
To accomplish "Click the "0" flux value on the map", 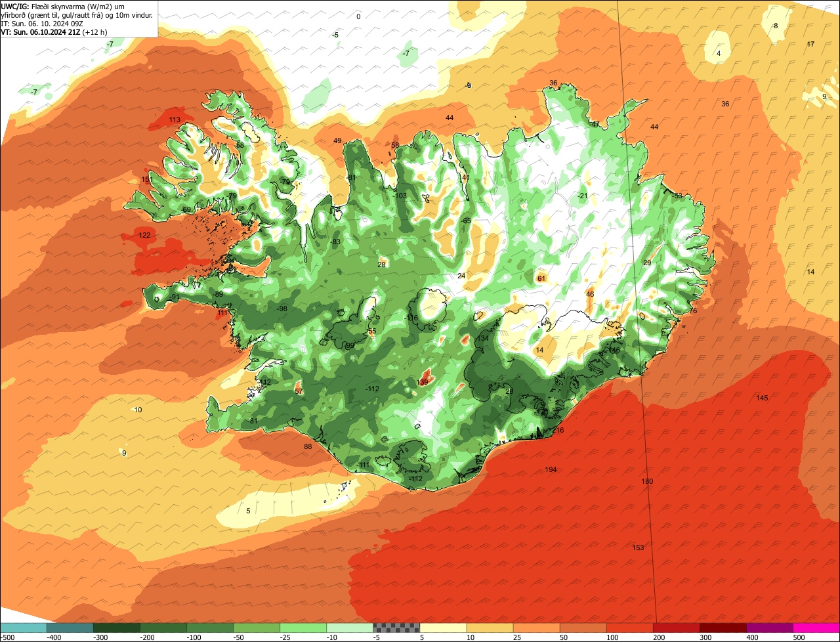I will click(358, 16).
